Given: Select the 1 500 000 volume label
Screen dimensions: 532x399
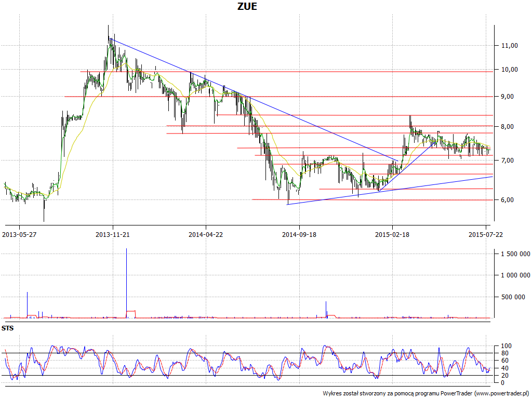Looking at the screenshot, I should (515, 254).
